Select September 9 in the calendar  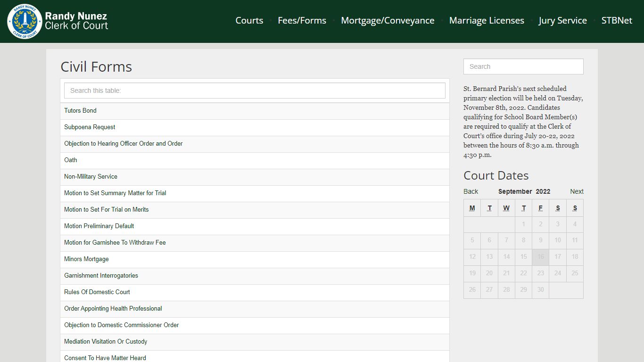pyautogui.click(x=541, y=240)
